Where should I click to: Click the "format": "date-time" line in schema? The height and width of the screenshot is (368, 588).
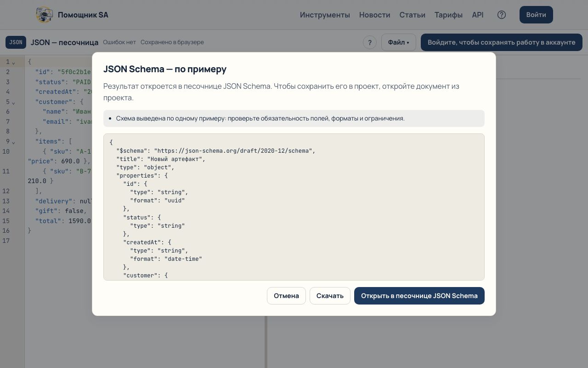coord(166,259)
